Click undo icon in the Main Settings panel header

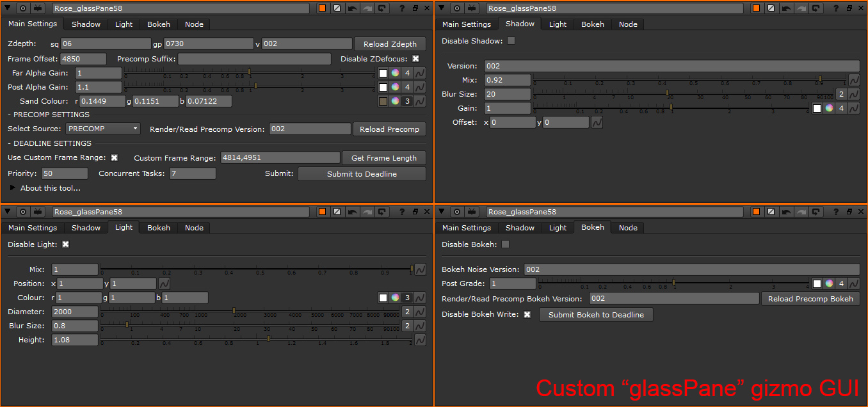(352, 8)
